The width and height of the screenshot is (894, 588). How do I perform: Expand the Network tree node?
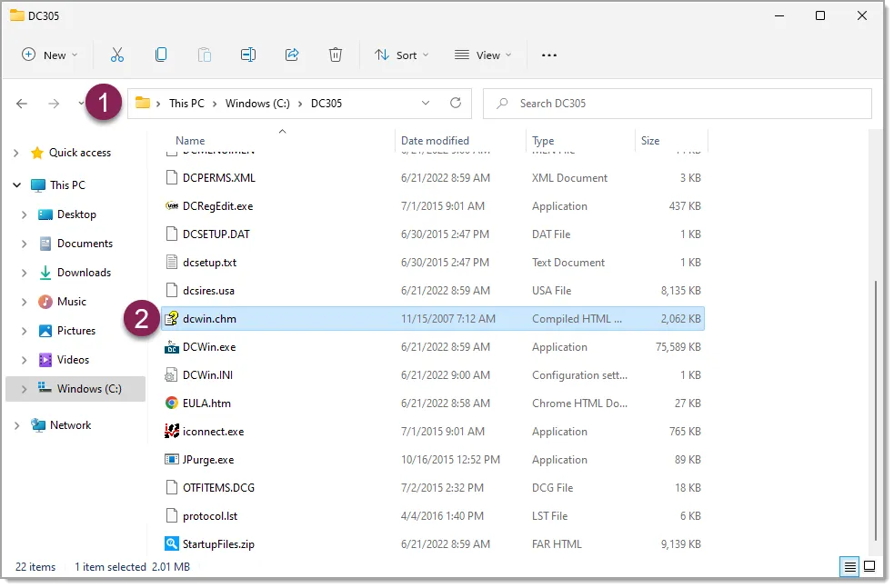(16, 425)
